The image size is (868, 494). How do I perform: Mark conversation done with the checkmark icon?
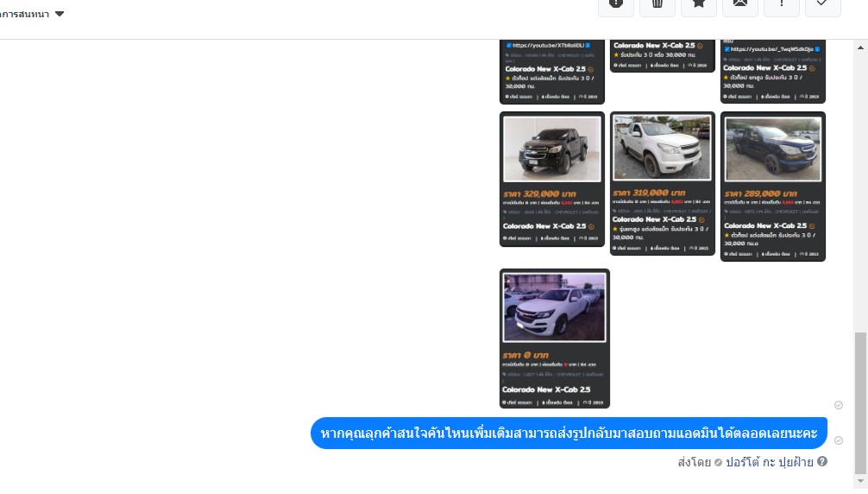pos(822,4)
